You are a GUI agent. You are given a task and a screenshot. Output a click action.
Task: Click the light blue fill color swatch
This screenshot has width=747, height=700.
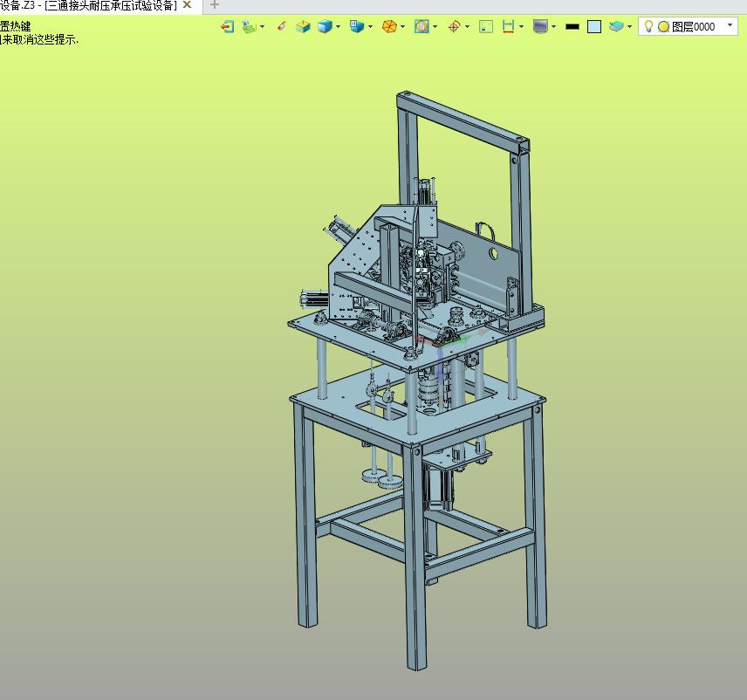point(594,27)
